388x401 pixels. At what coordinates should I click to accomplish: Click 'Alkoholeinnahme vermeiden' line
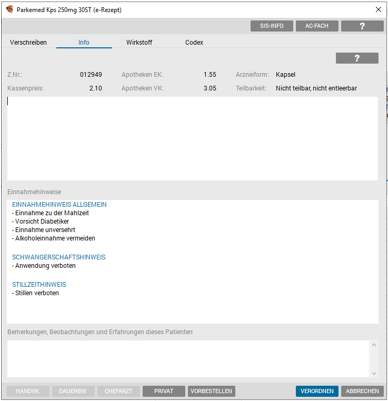click(x=53, y=238)
